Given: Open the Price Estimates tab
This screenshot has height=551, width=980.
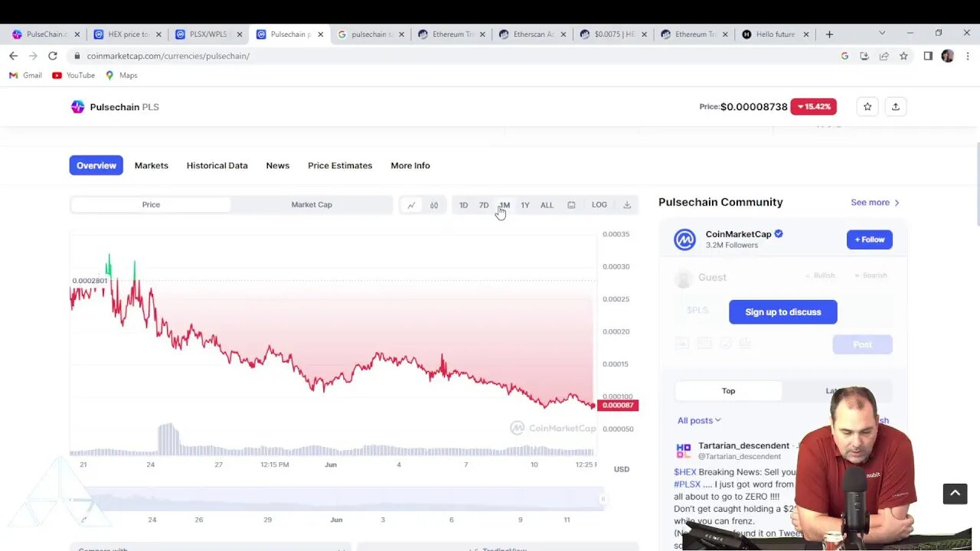Looking at the screenshot, I should [x=340, y=165].
